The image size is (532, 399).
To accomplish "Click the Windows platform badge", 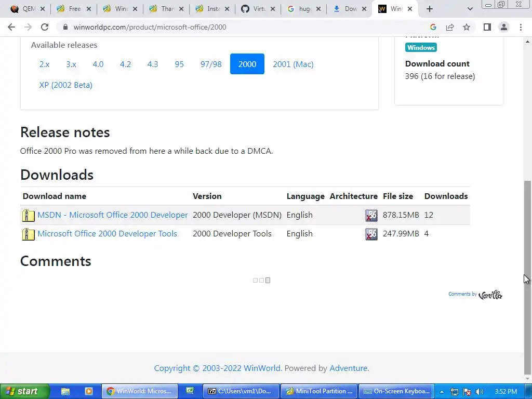I will (x=421, y=47).
